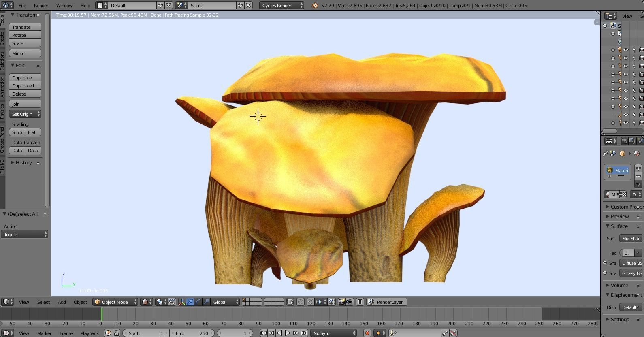Open the viewport shading mode selector
The image size is (644, 337).
(147, 302)
